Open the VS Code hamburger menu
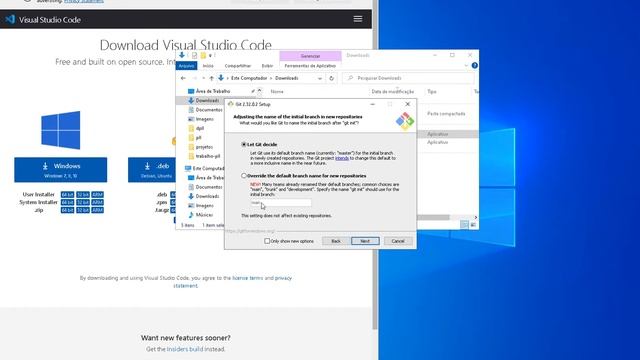This screenshot has height=360, width=640. (358, 19)
